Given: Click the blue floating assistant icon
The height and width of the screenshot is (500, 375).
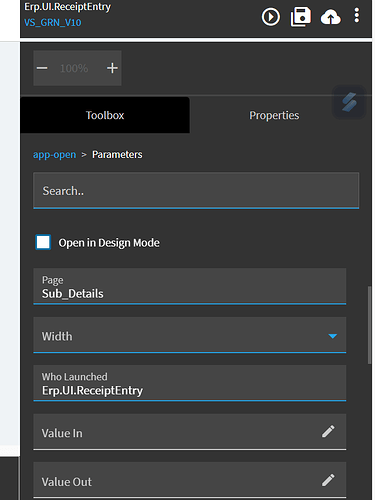Looking at the screenshot, I should tap(349, 102).
